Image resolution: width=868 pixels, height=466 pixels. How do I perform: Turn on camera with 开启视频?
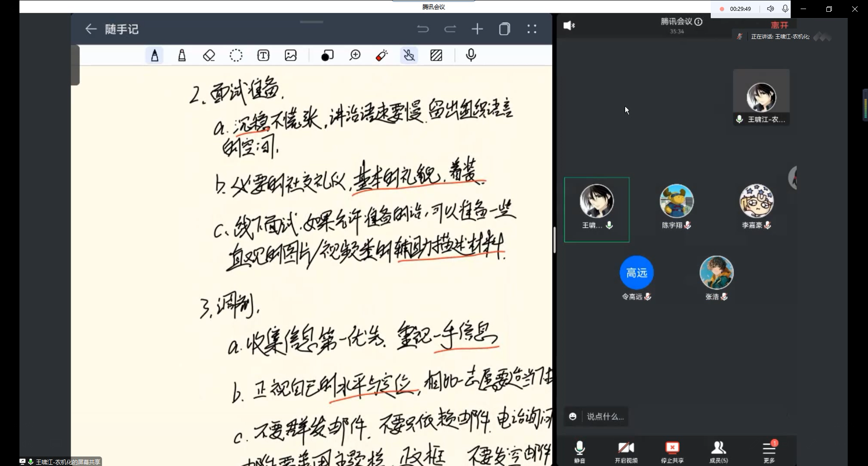click(x=626, y=452)
